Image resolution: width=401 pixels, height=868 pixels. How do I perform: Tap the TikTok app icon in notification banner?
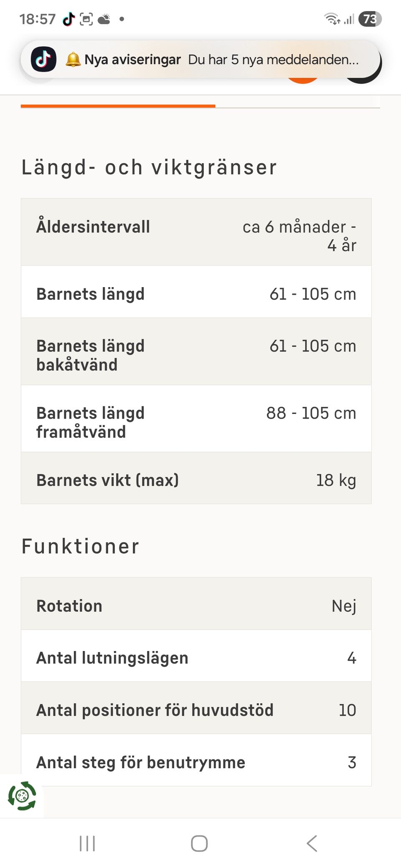(x=43, y=60)
